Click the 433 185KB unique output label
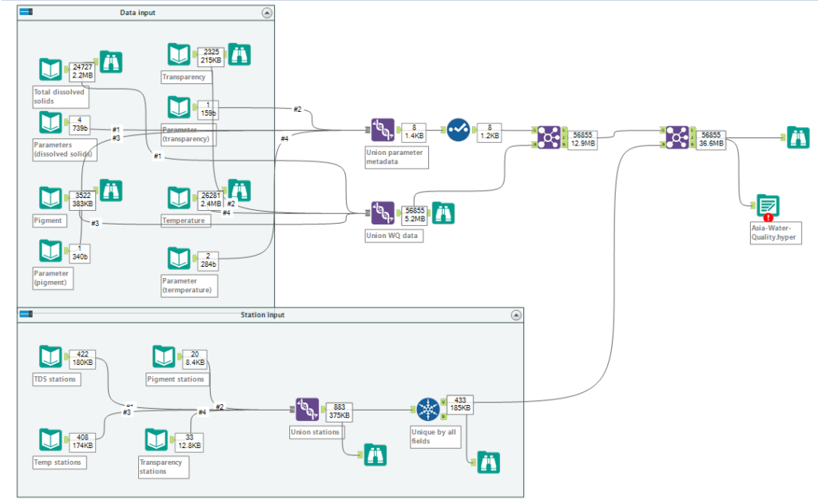818x504 pixels. 460,404
